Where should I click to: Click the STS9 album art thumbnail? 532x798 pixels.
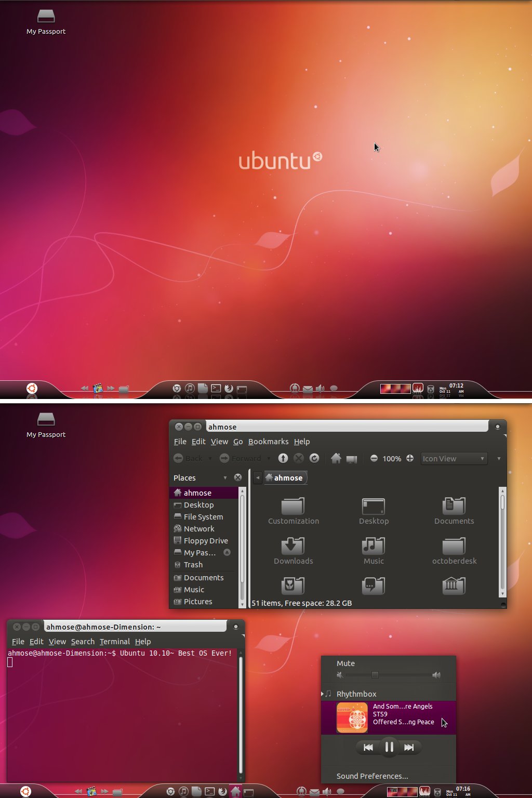click(352, 717)
